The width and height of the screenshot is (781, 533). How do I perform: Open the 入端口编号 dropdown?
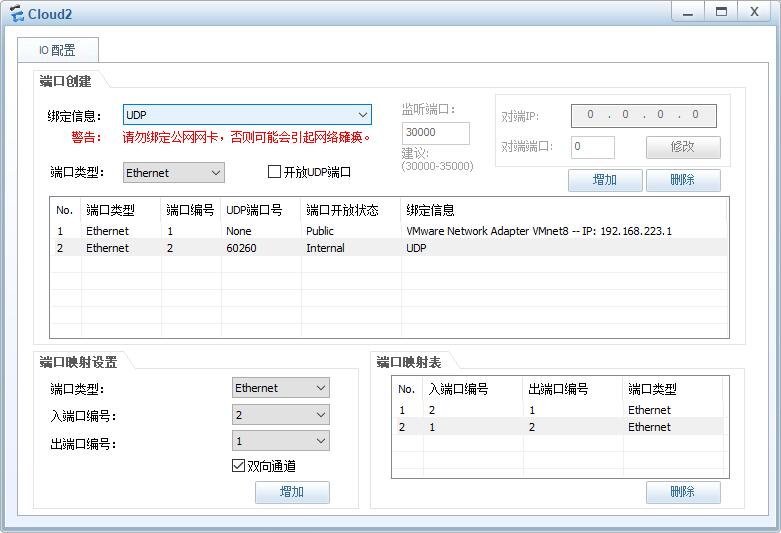click(280, 415)
